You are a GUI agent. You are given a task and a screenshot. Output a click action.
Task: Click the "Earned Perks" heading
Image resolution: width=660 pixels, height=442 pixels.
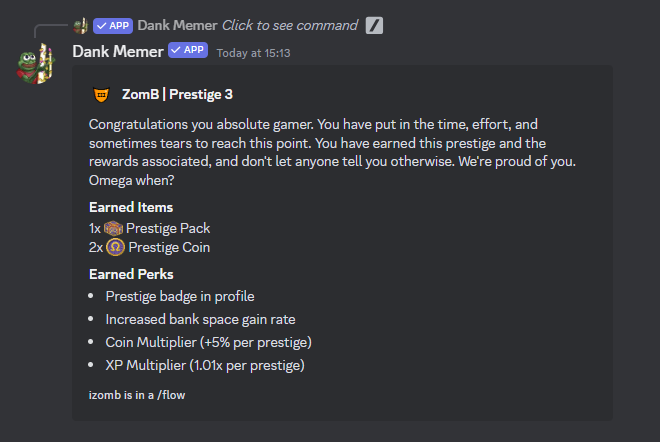point(132,275)
